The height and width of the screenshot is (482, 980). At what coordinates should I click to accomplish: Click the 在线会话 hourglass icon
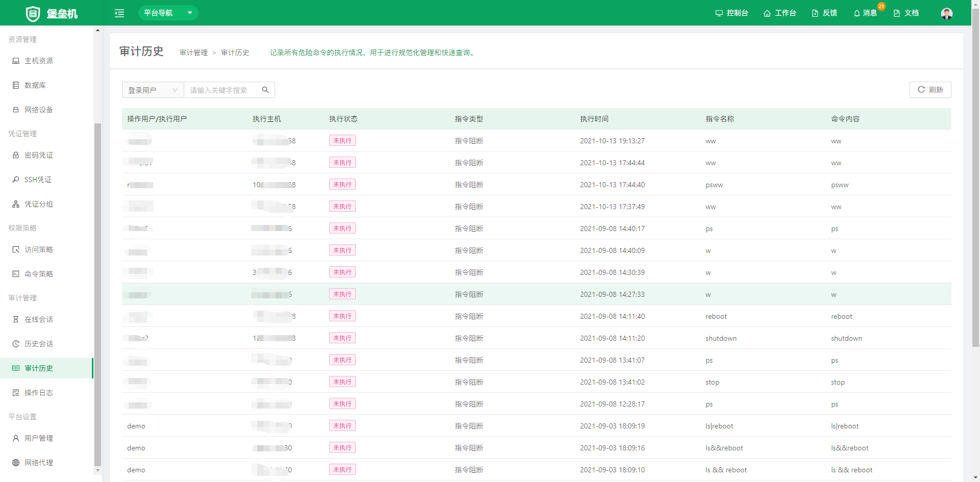(16, 319)
